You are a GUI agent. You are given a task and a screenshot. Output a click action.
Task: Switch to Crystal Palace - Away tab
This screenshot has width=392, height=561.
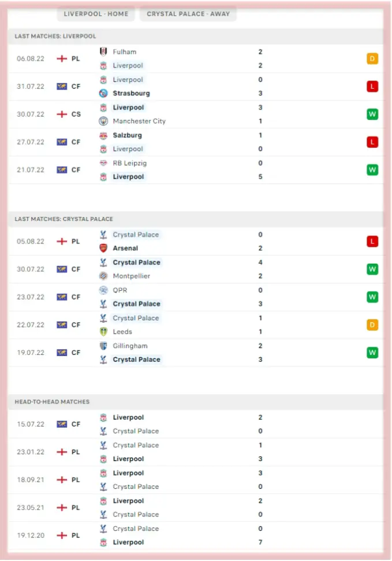188,14
